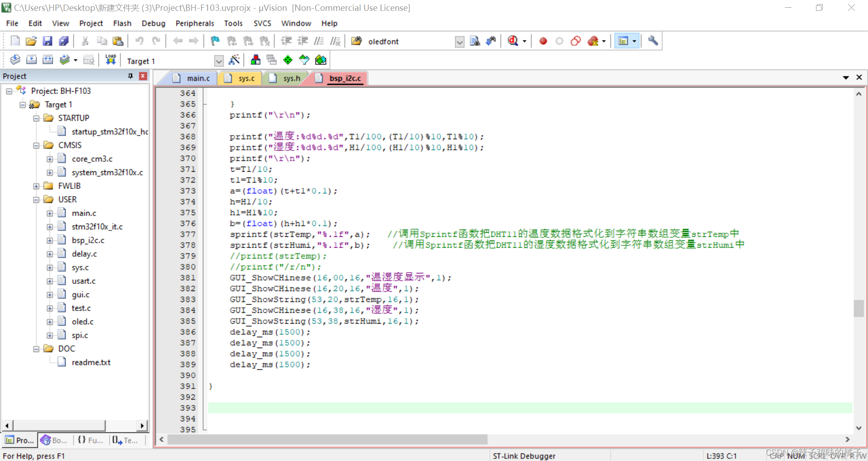Collapse the USER group in Project tree
The width and height of the screenshot is (868, 461).
36,199
